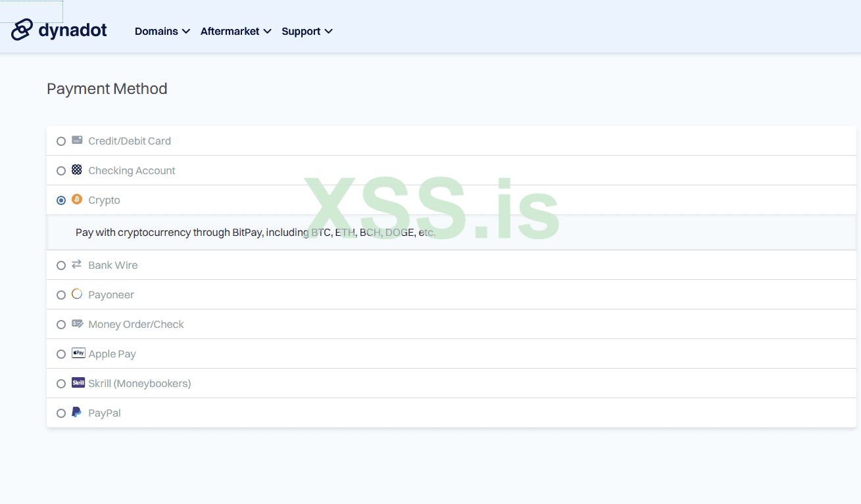Click the Checking Account label

click(x=132, y=170)
